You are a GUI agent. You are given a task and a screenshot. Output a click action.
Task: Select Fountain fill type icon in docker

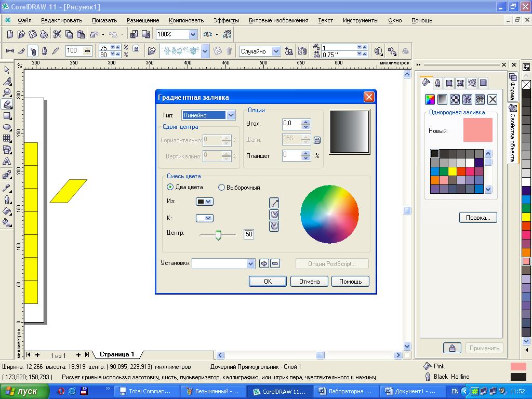point(442,99)
